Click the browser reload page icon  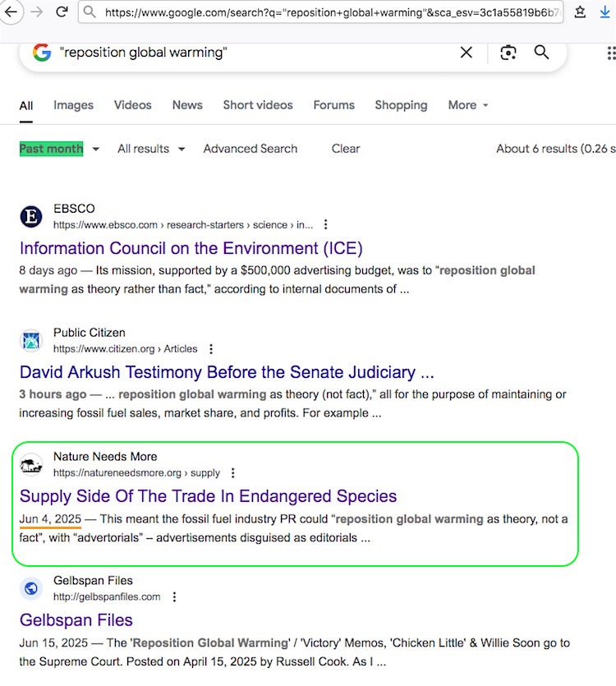tap(62, 12)
